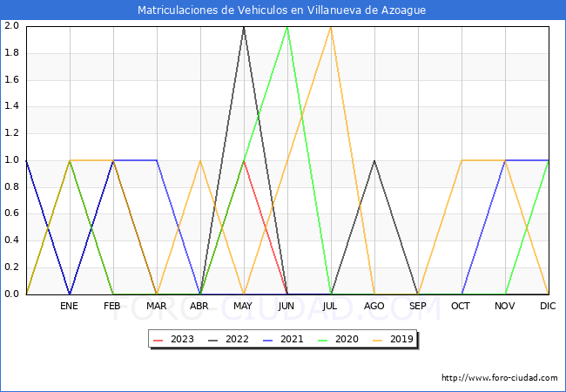The image size is (566, 392).
Task: Click the 1.2 y-axis value
Action: click(11, 133)
